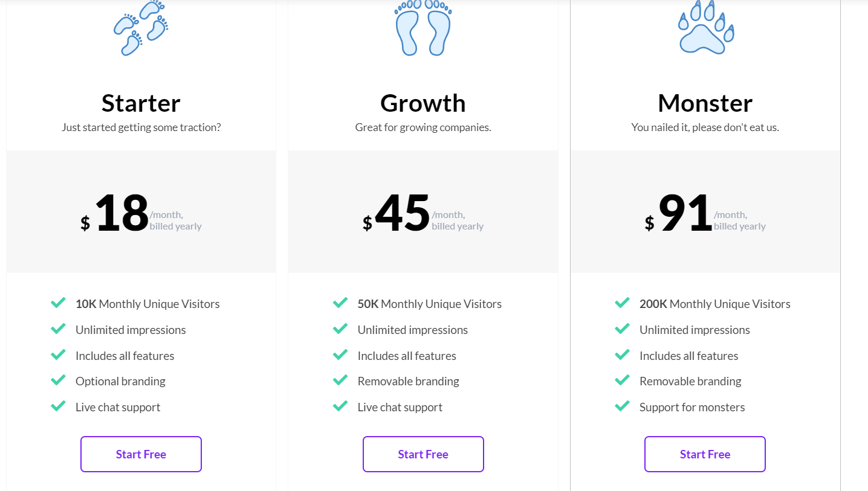Click Start Free under the Monster plan
This screenshot has height=491, width=868.
(705, 454)
